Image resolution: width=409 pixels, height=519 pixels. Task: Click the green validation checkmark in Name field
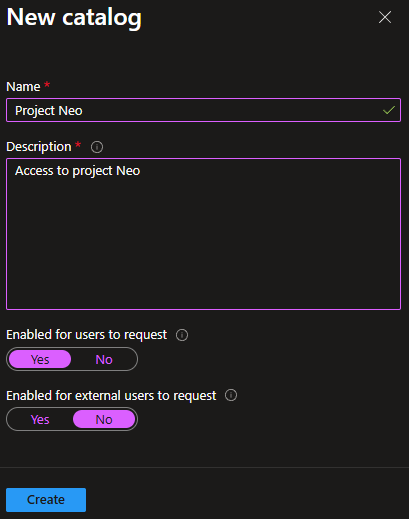click(x=389, y=110)
